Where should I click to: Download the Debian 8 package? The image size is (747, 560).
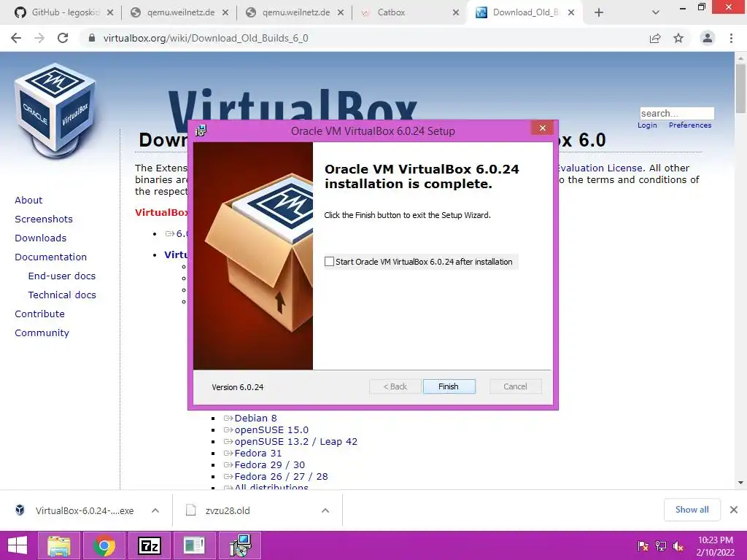tap(255, 418)
